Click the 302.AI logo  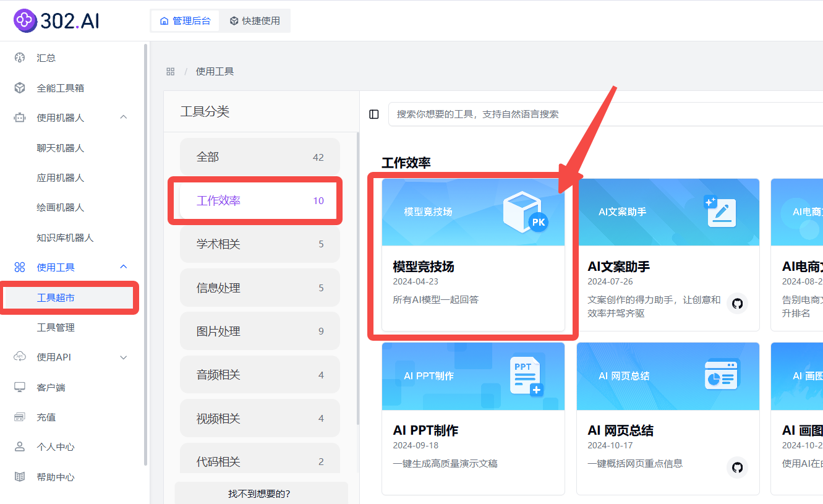[56, 20]
